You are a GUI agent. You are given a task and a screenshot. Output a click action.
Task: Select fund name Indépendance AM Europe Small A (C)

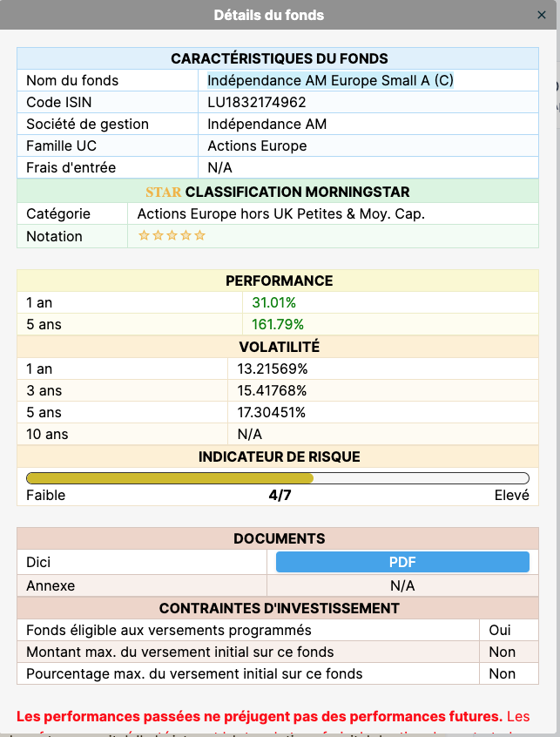click(330, 80)
